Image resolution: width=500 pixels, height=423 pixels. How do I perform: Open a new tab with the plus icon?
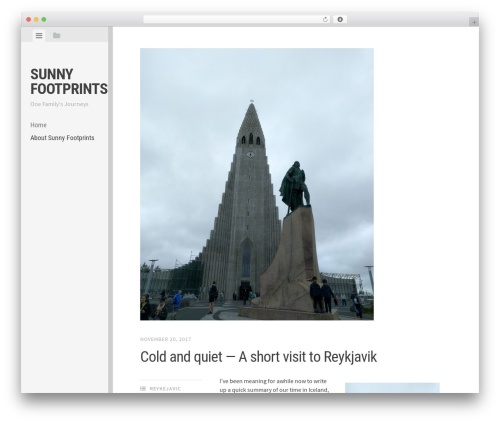click(474, 22)
